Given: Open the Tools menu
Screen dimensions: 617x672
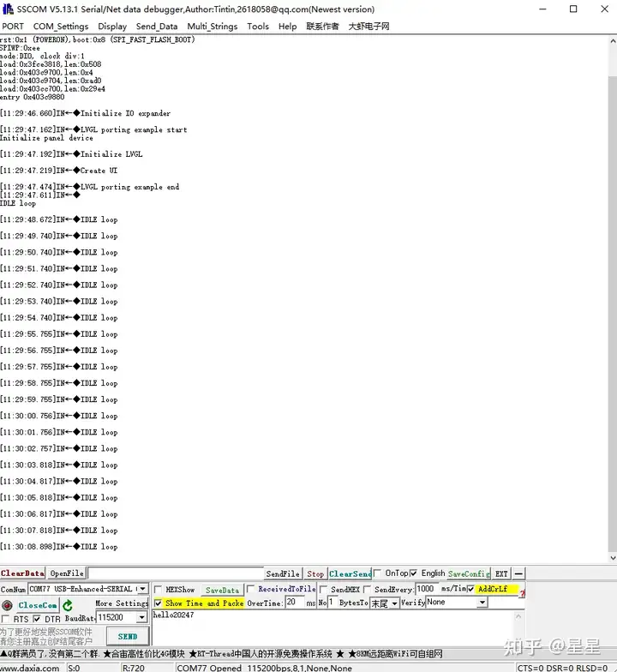Looking at the screenshot, I should tap(258, 26).
